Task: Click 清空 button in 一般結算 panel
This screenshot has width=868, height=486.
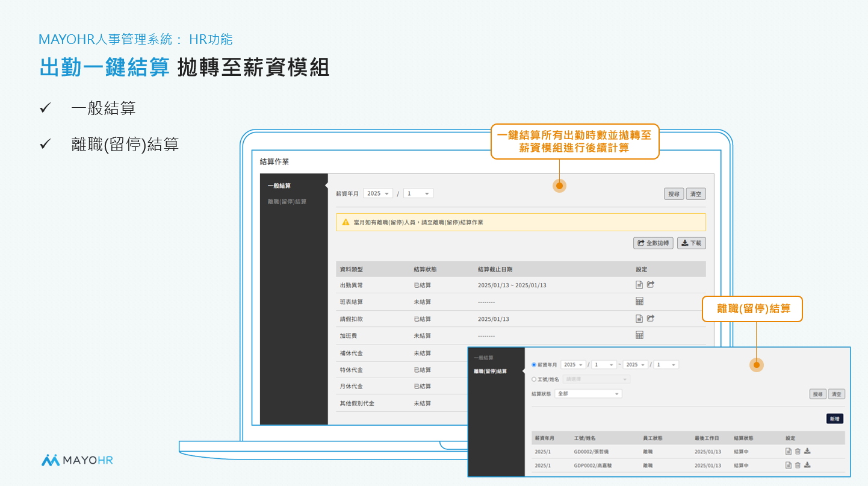Action: [696, 194]
